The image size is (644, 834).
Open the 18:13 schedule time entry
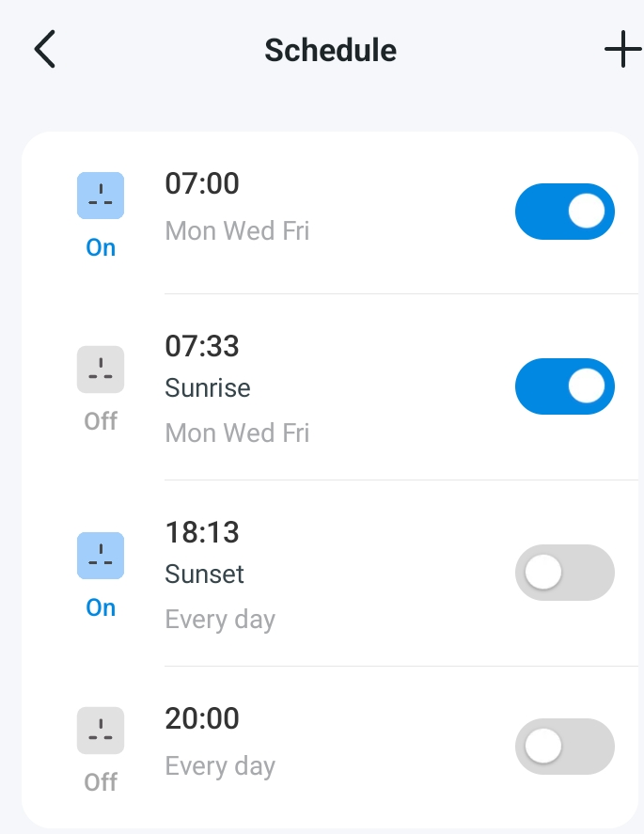(202, 532)
